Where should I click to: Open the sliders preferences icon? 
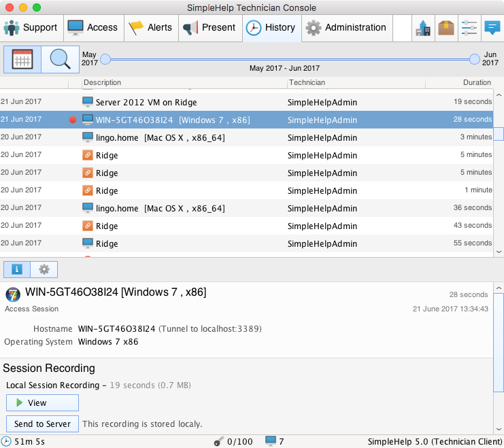coord(469,28)
